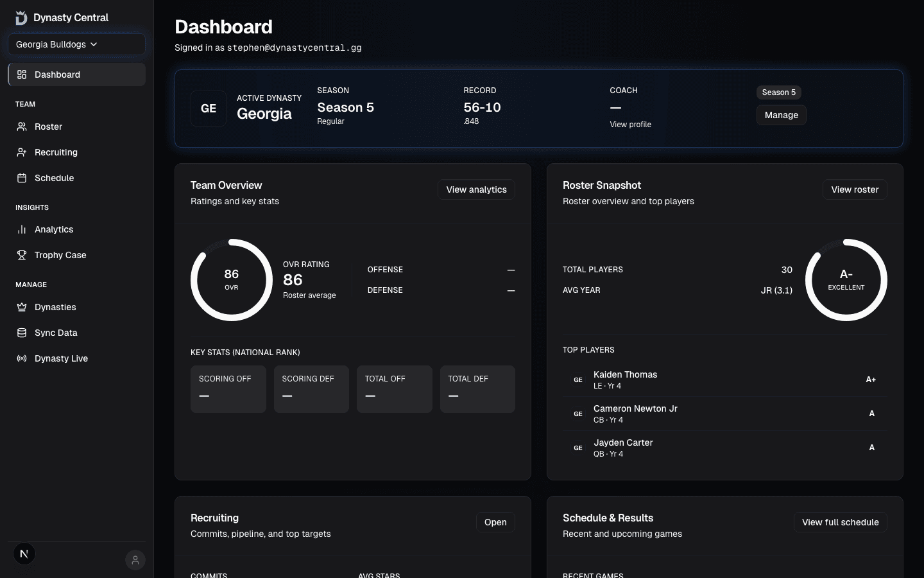Click the Manage button

[x=781, y=115]
